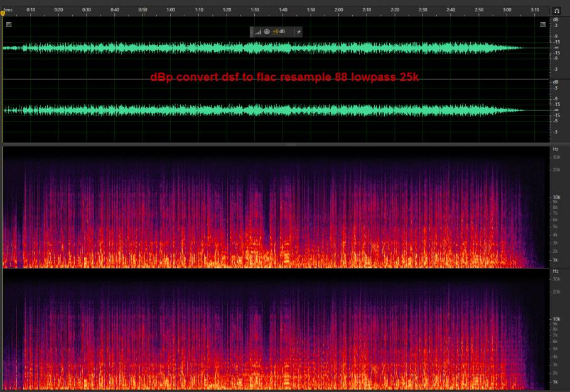570x392 pixels.
Task: Click the divider between waveform and spectrogram
Action: (x=291, y=144)
